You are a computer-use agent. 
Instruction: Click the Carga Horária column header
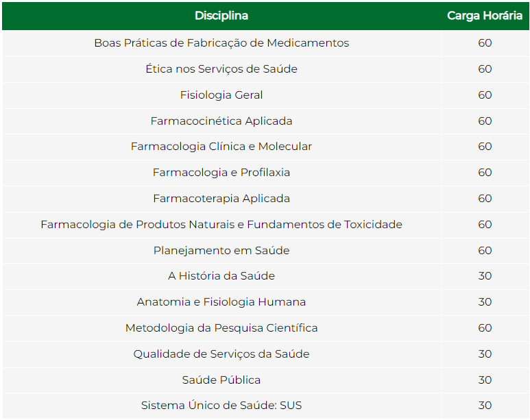(x=485, y=16)
